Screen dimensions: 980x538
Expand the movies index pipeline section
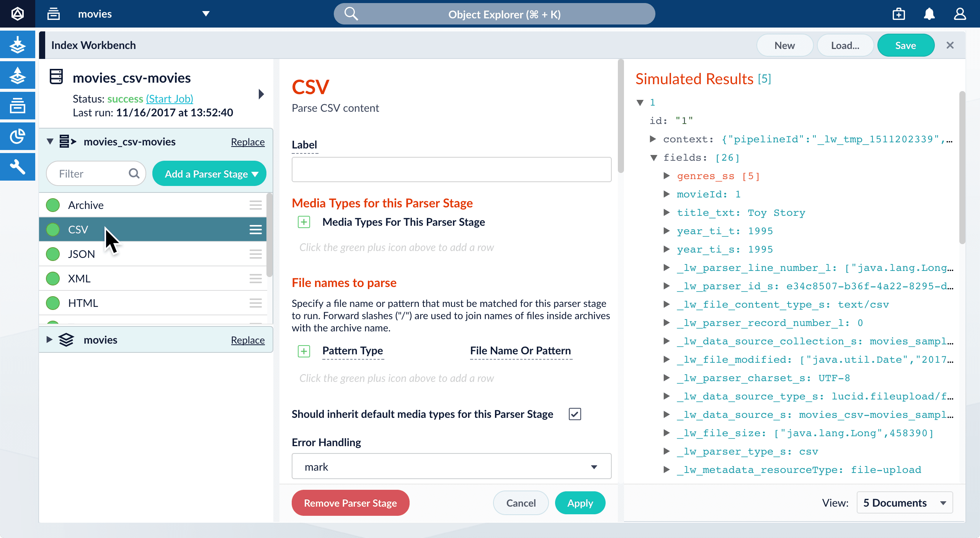[49, 340]
